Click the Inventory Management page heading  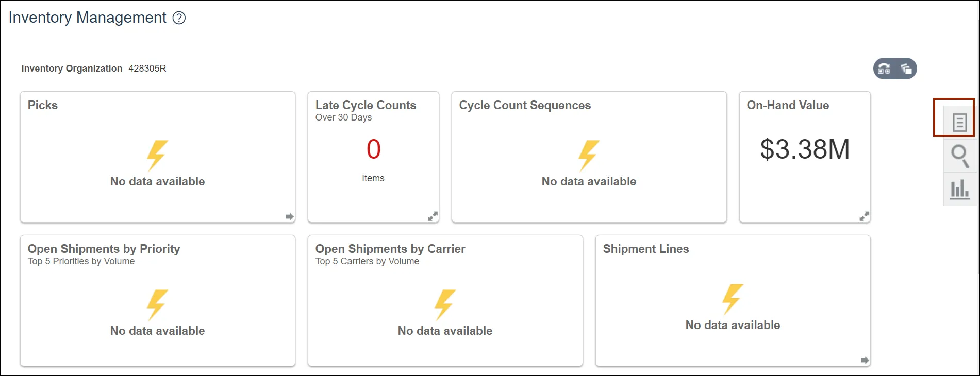88,18
